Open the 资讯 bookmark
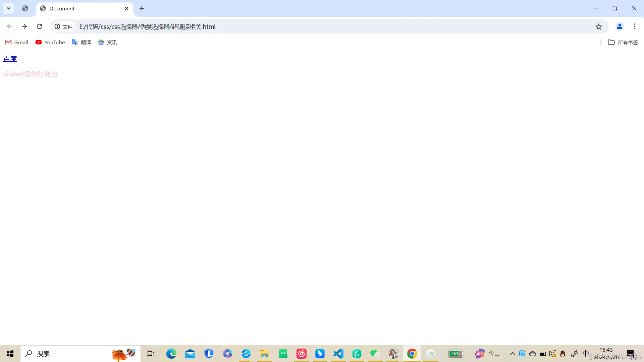This screenshot has height=362, width=644. click(108, 42)
